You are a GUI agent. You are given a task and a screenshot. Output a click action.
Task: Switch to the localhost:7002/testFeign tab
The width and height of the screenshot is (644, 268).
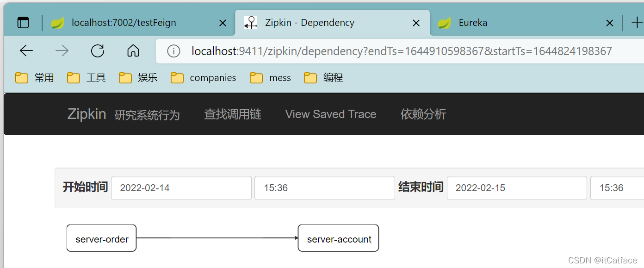[x=139, y=22]
